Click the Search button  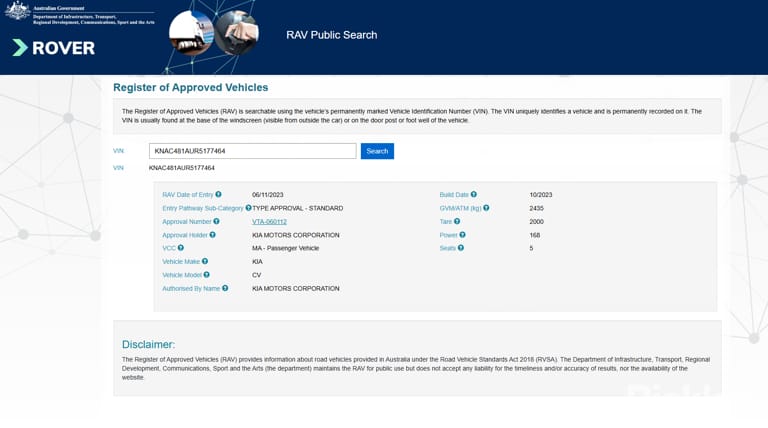[x=377, y=151]
